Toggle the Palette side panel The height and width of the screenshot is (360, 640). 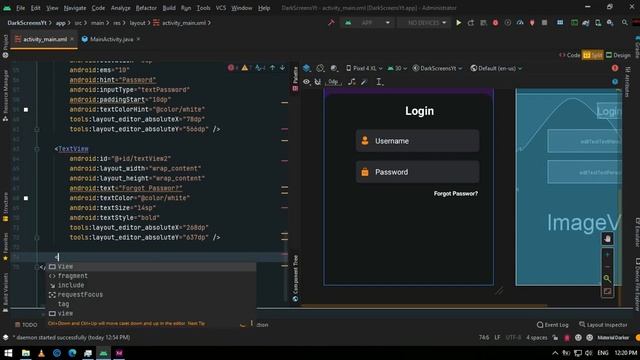(295, 79)
